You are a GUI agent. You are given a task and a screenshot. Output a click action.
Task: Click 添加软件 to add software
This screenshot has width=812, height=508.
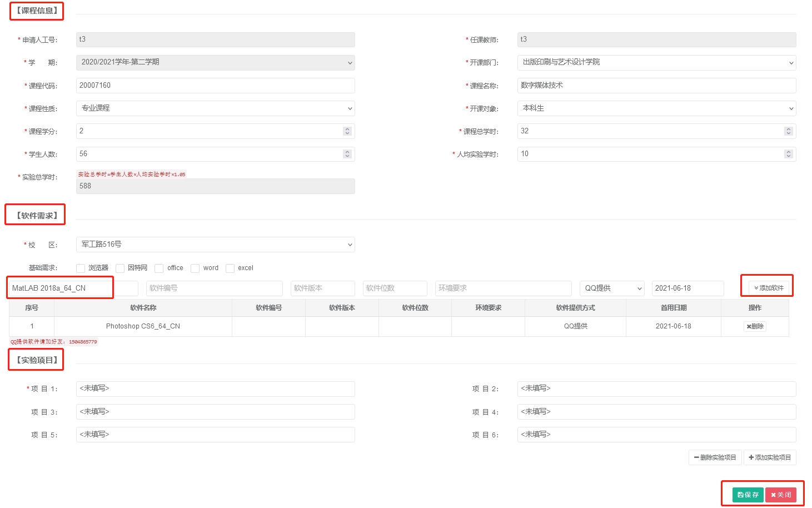click(x=769, y=288)
